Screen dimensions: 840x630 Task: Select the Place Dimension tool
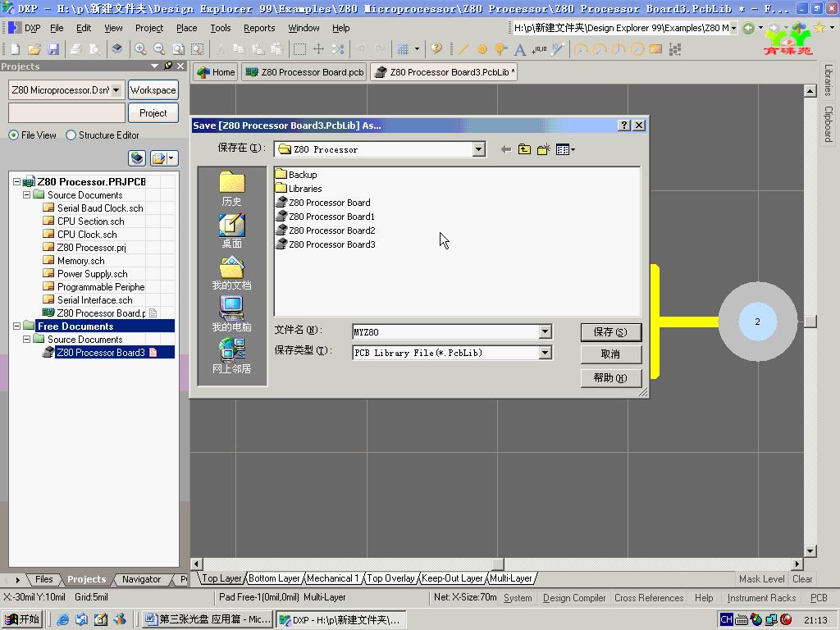click(x=558, y=49)
